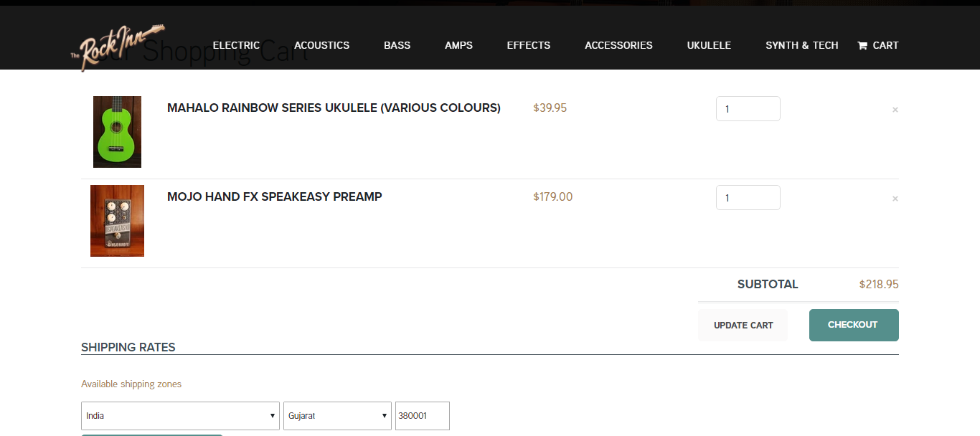The width and height of the screenshot is (980, 436).
Task: Click the green ukulele thumbnail
Action: (x=117, y=132)
